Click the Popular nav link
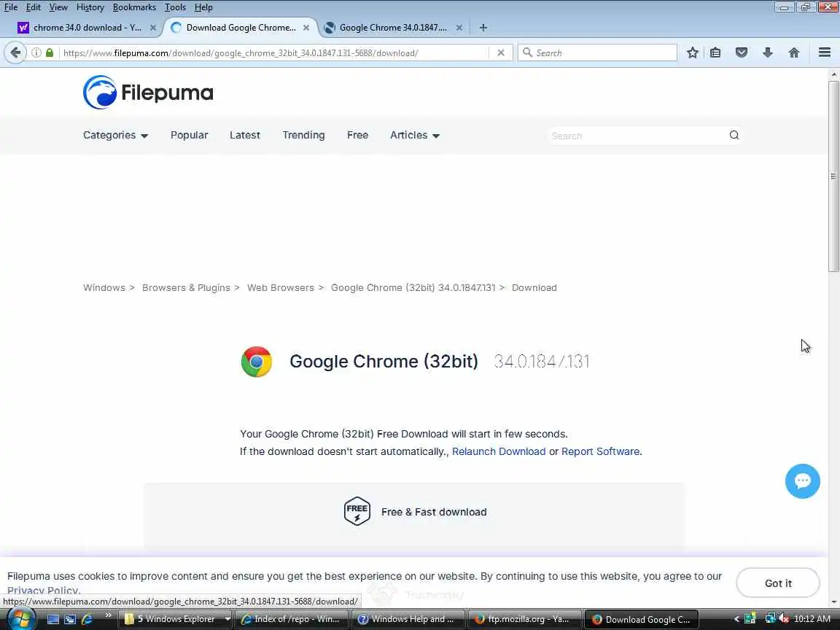 click(x=189, y=135)
